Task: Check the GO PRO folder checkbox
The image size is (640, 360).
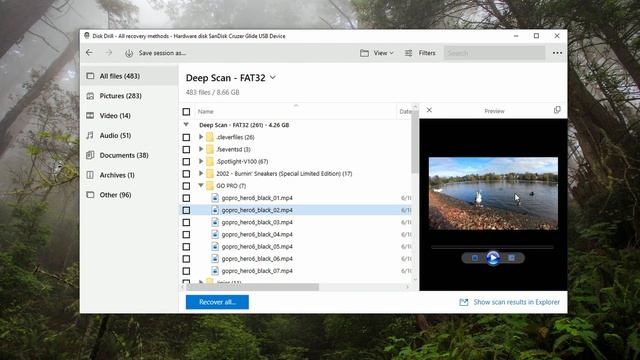Action: (187, 186)
